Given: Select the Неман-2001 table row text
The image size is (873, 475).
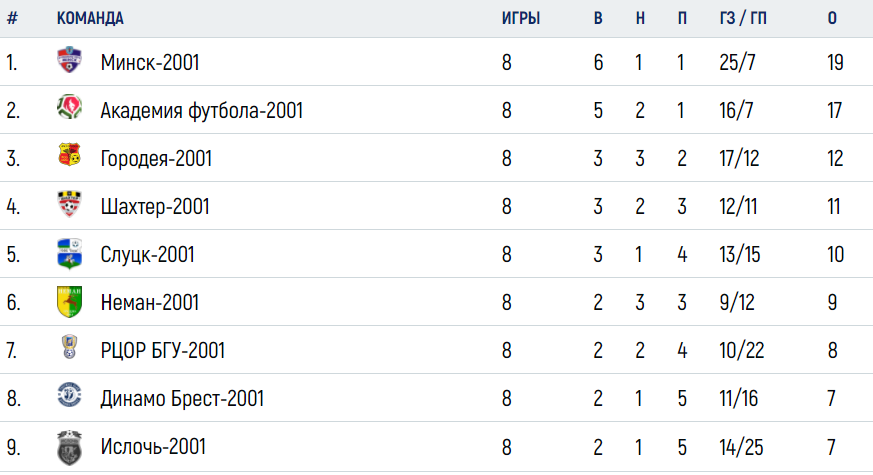Looking at the screenshot, I should click(436, 302).
